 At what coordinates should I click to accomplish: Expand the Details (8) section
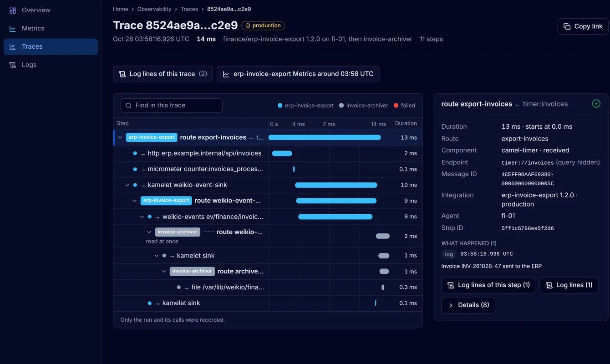[468, 305]
